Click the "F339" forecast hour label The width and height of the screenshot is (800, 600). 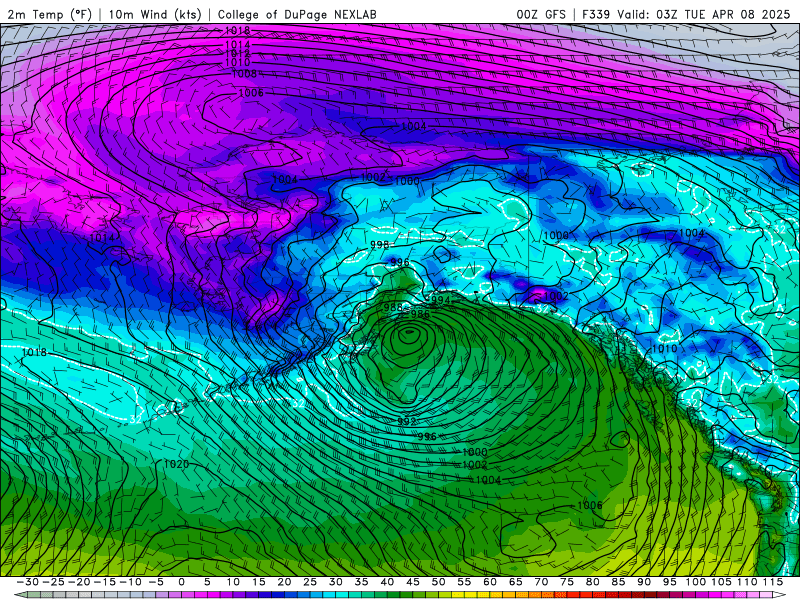[596, 14]
